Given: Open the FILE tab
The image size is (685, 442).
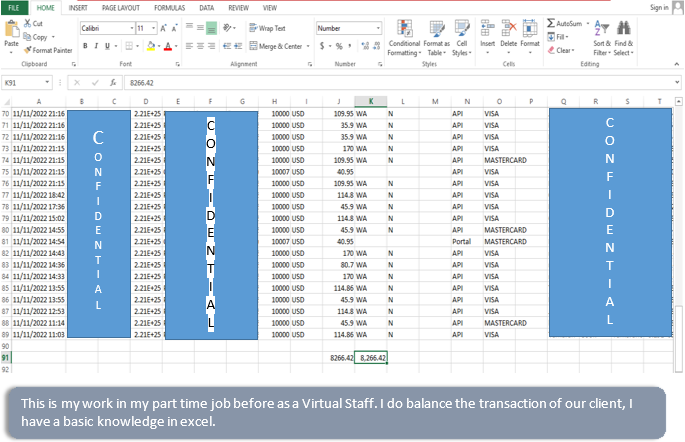Looking at the screenshot, I should [14, 8].
